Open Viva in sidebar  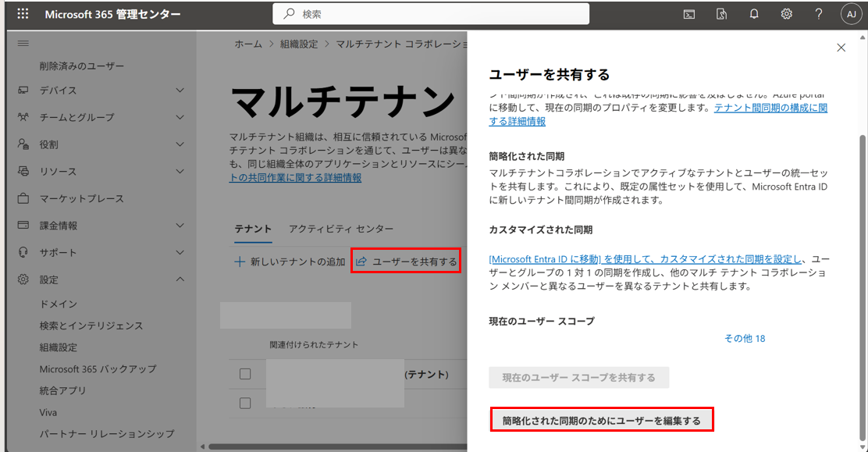[48, 412]
